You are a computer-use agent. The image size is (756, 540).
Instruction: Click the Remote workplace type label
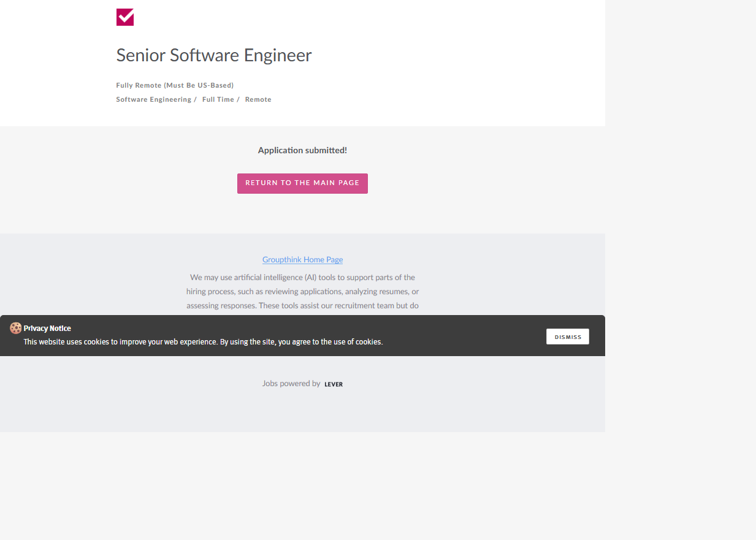click(x=258, y=99)
